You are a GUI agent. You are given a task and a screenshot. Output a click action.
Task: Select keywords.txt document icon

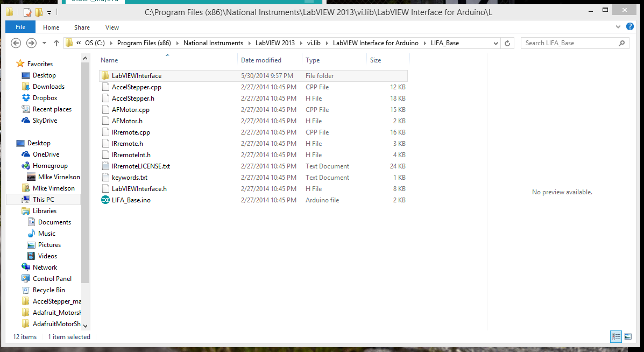point(105,178)
